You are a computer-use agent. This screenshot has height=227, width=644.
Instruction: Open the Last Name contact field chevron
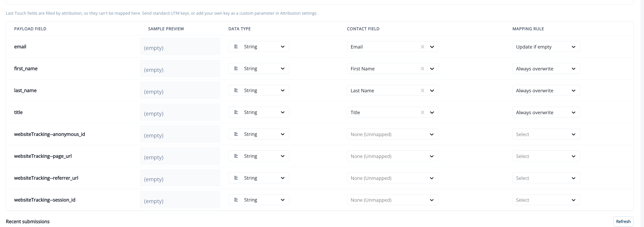coord(432,91)
